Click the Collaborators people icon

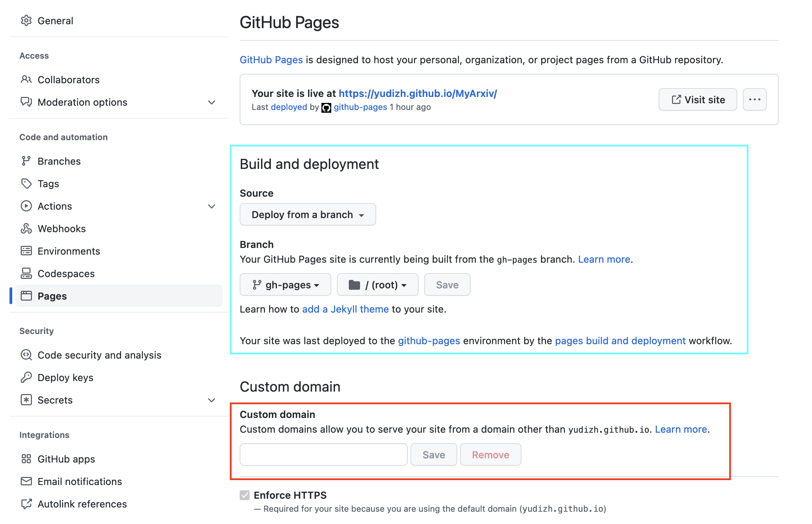[26, 80]
